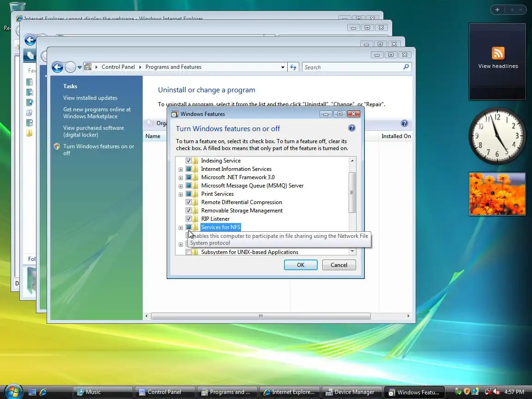Screen dimensions: 532x399
Task: Expand the Print Services node
Action: 181,194
